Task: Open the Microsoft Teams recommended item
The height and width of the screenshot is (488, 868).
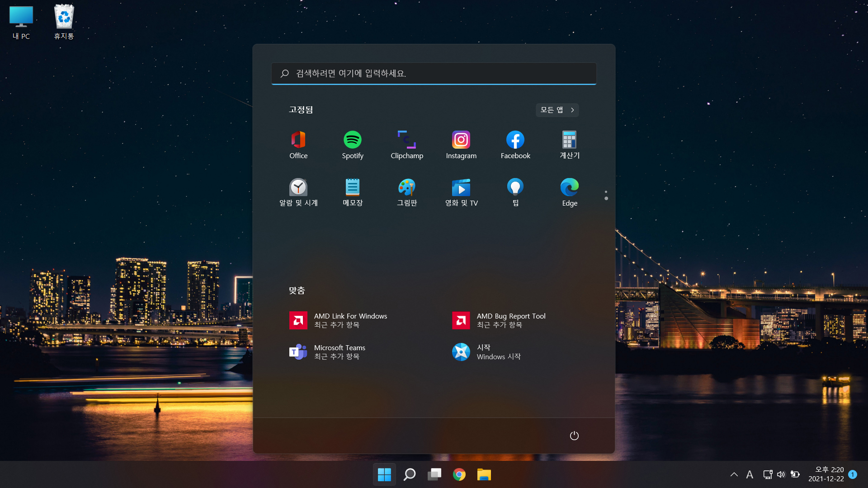Action: 339,352
